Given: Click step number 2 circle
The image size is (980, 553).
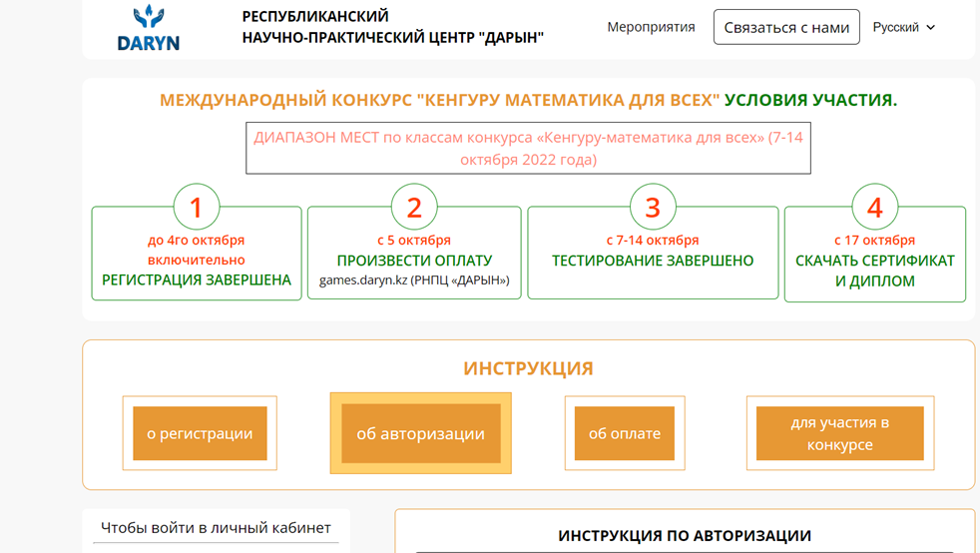Looking at the screenshot, I should click(414, 207).
